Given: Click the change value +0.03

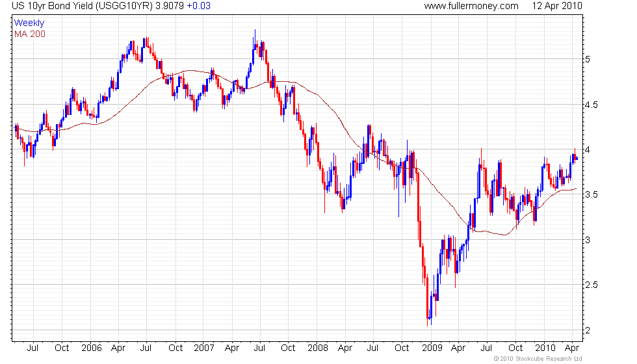Looking at the screenshot, I should tap(198, 6).
